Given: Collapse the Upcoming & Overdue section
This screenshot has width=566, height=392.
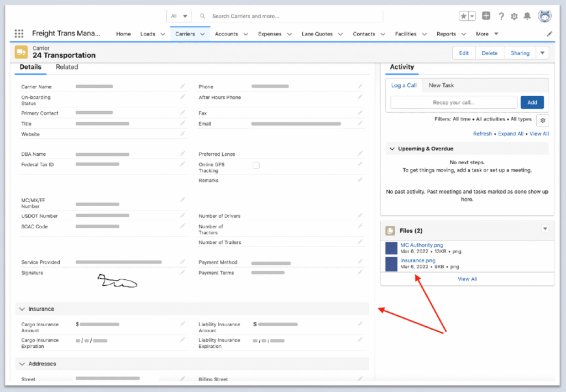Looking at the screenshot, I should [392, 149].
